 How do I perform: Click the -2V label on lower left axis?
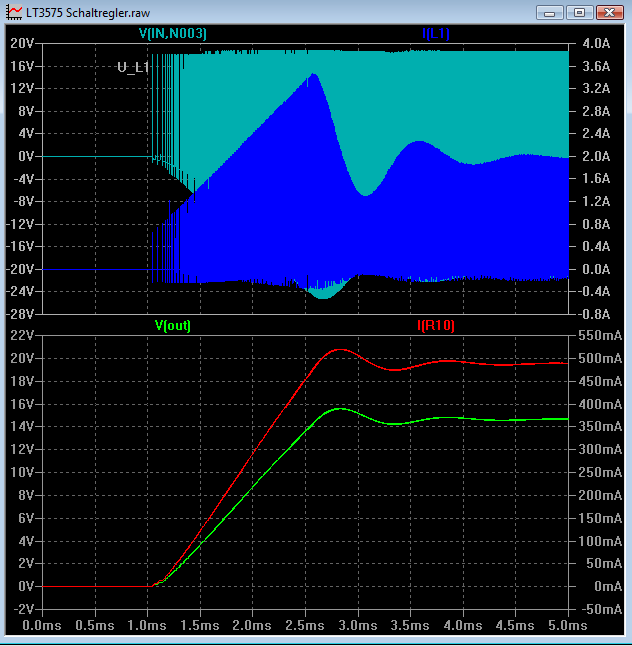pyautogui.click(x=24, y=609)
